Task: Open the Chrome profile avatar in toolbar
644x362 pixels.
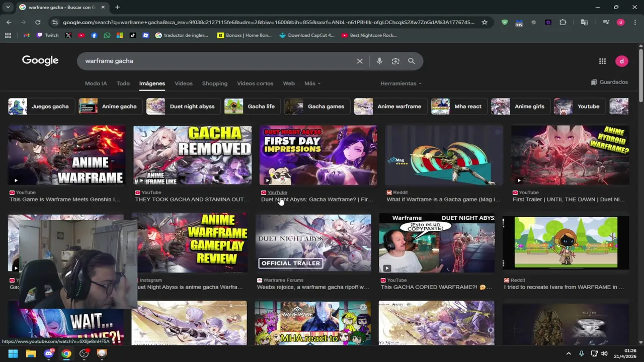Action: (621, 22)
